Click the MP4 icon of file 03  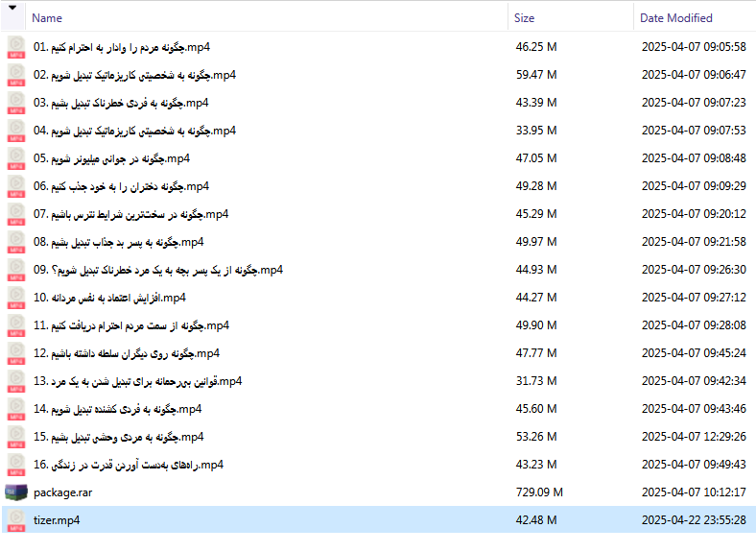16,103
